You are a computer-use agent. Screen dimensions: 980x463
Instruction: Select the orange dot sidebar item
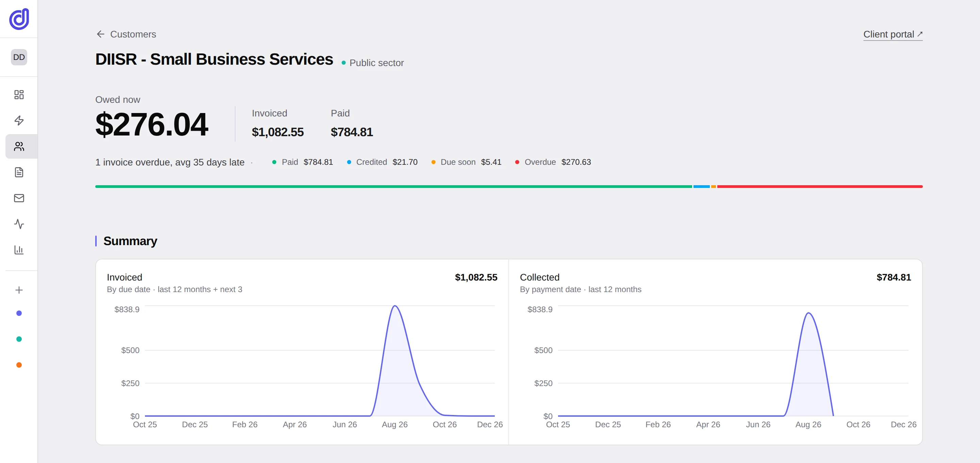click(19, 365)
